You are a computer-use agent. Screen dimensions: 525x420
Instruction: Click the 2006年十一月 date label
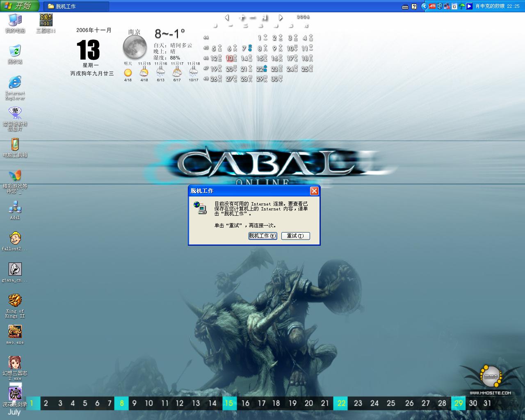point(94,30)
